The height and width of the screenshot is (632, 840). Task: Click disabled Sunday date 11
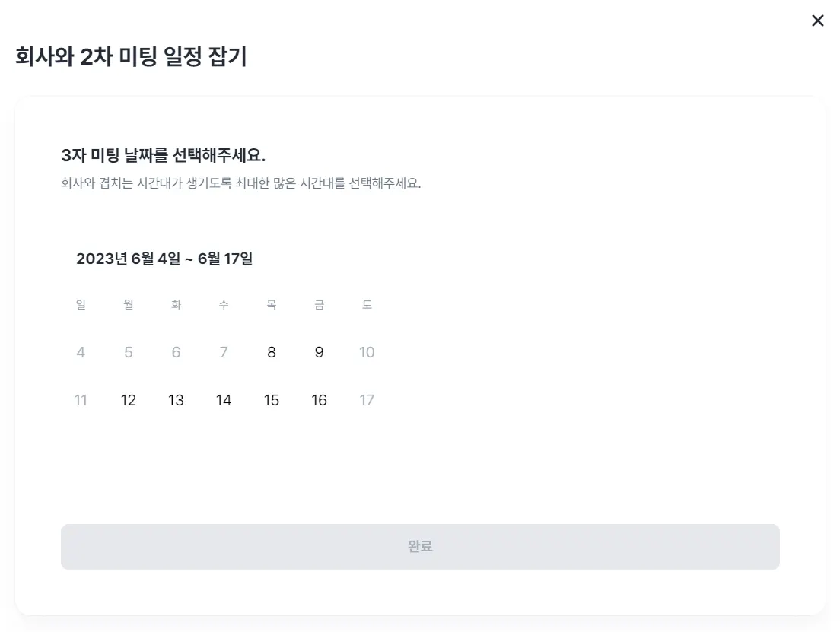[x=81, y=401]
